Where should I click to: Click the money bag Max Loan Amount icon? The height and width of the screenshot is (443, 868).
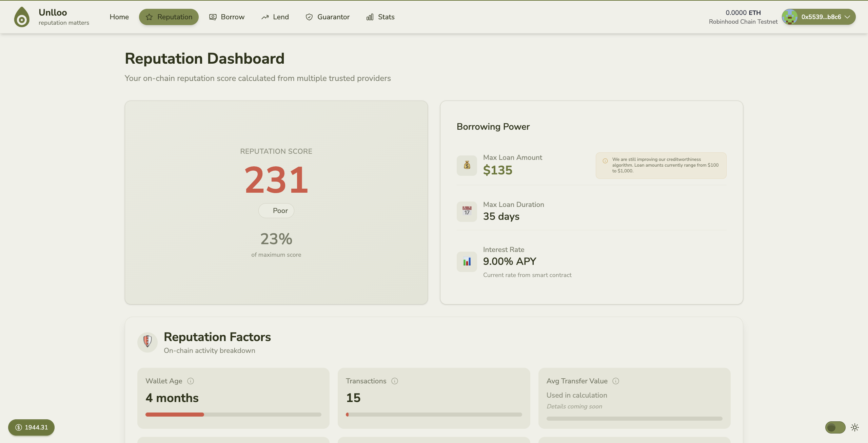pos(467,165)
